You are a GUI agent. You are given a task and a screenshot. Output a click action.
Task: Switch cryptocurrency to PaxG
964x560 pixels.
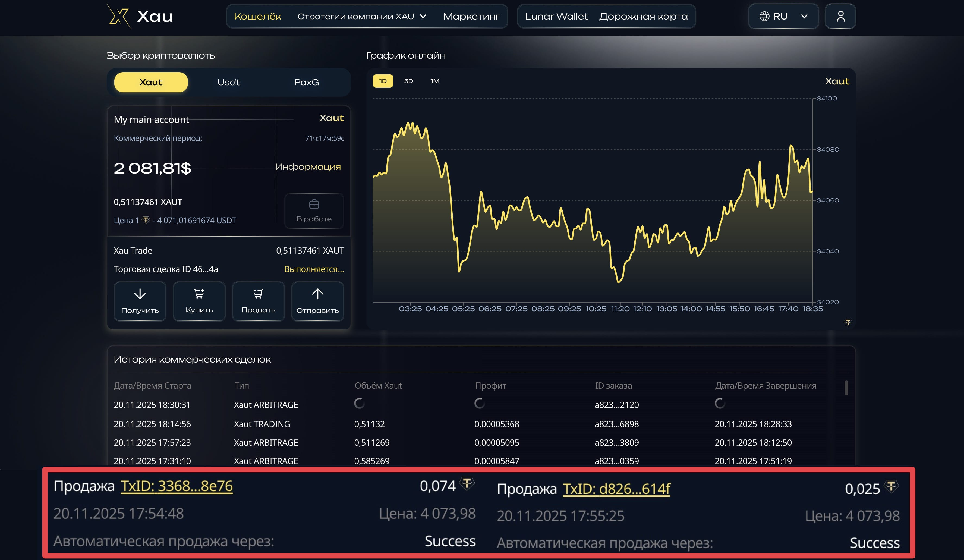pyautogui.click(x=306, y=82)
